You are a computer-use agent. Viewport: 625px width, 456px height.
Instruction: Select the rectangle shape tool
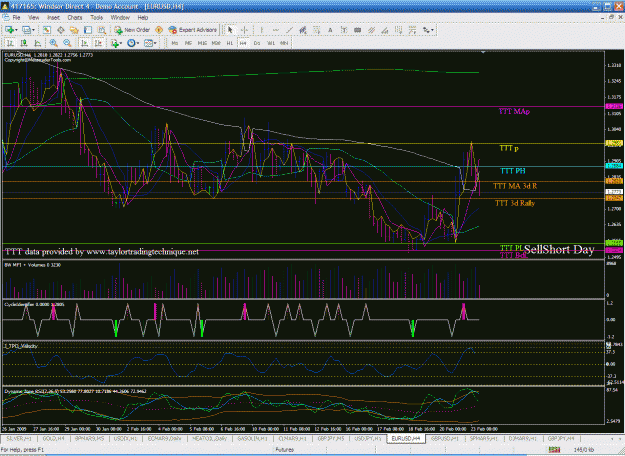coord(358,30)
